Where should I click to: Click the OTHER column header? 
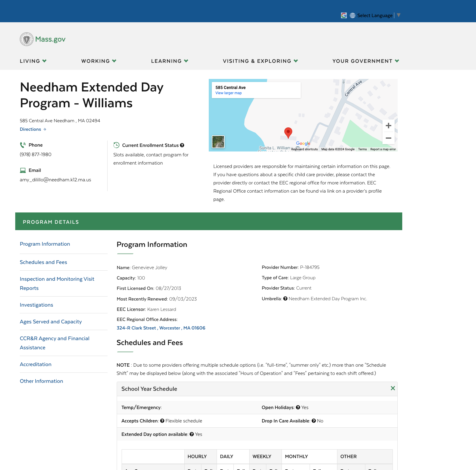tap(365, 457)
